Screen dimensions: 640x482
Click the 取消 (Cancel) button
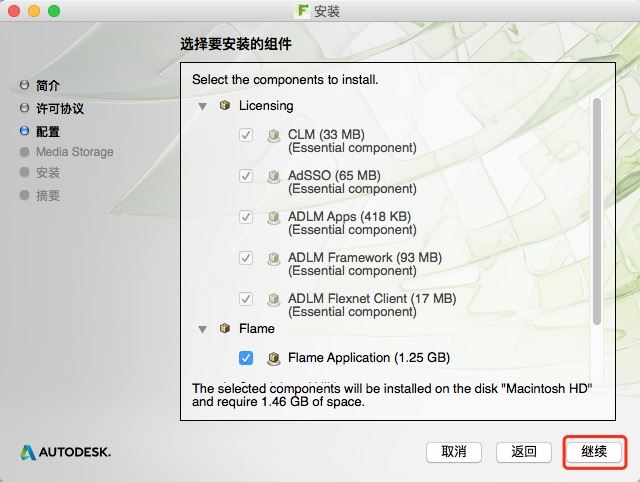pyautogui.click(x=454, y=452)
